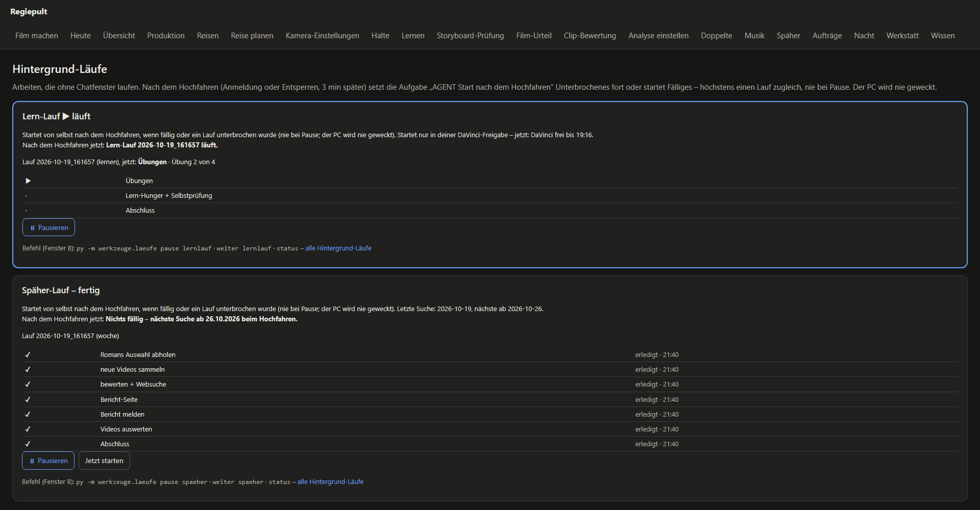980x510 pixels.
Task: Click erledigt · 21:40 status of Bericht melden
Action: pos(657,415)
